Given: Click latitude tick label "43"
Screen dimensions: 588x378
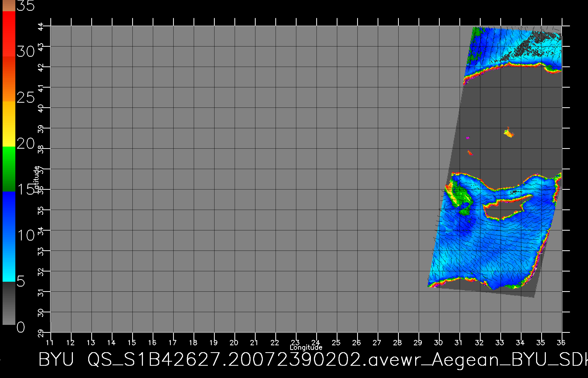Looking at the screenshot, I should (x=41, y=47).
